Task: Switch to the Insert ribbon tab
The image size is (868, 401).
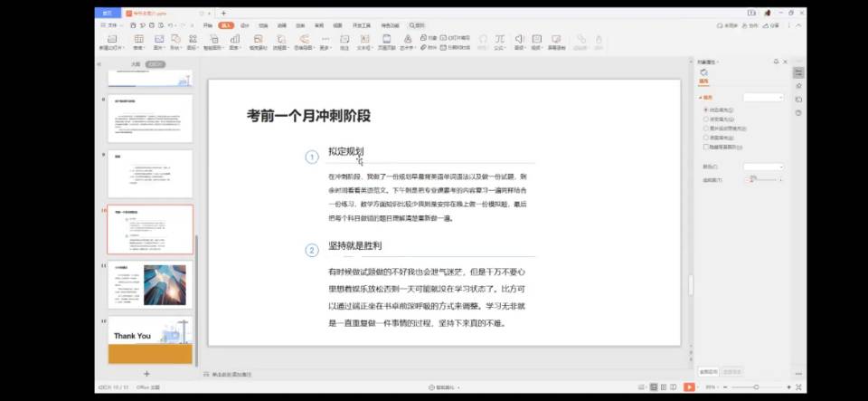Action: pyautogui.click(x=226, y=25)
